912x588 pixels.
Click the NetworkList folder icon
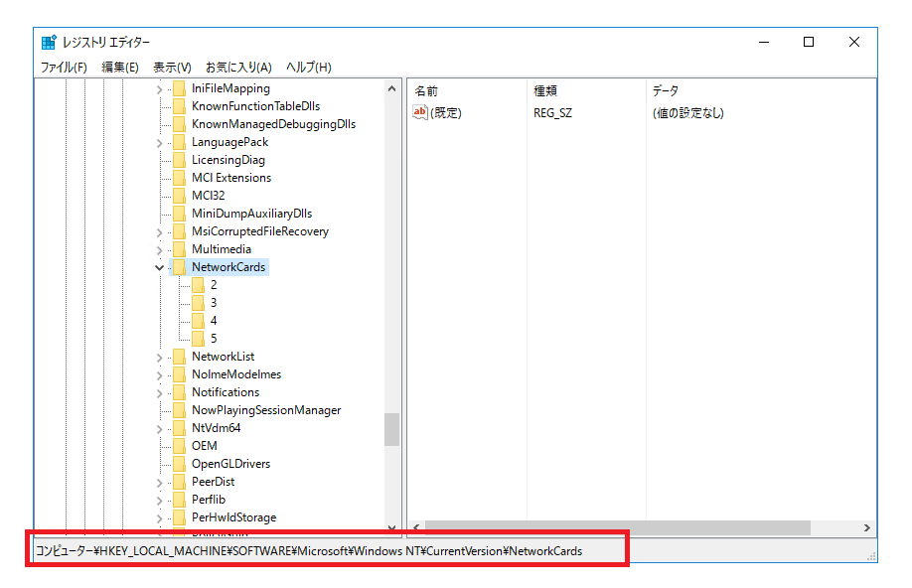tap(180, 357)
